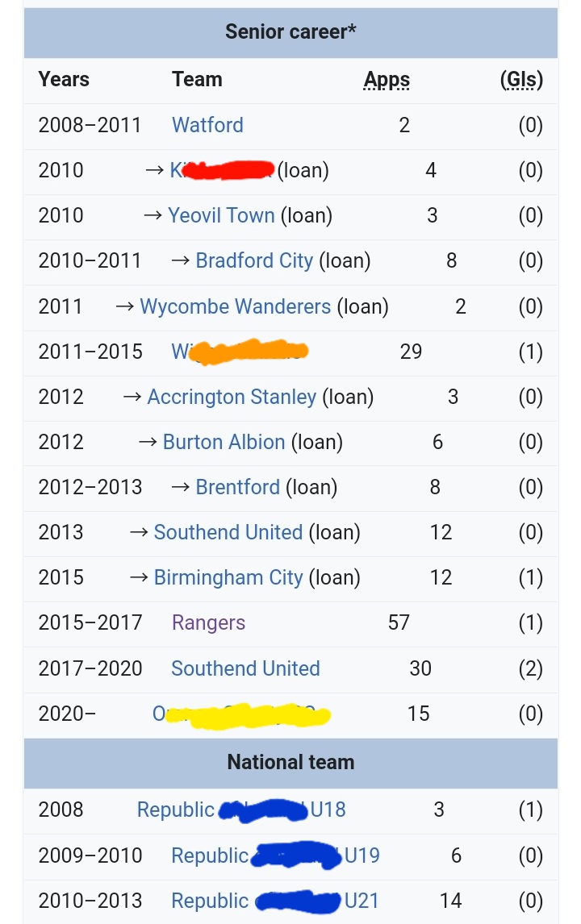Click the 2013 Southend United loan link
This screenshot has width=581, height=924.
(228, 532)
